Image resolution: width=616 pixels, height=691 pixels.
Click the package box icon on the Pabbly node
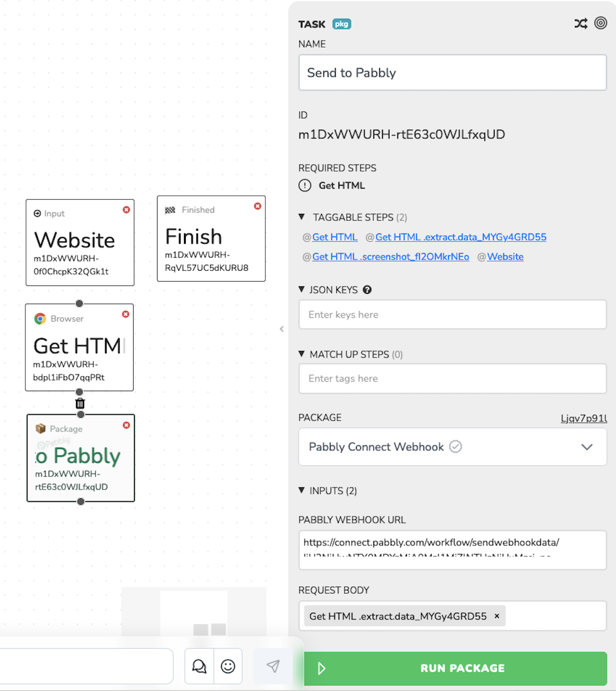(x=40, y=429)
